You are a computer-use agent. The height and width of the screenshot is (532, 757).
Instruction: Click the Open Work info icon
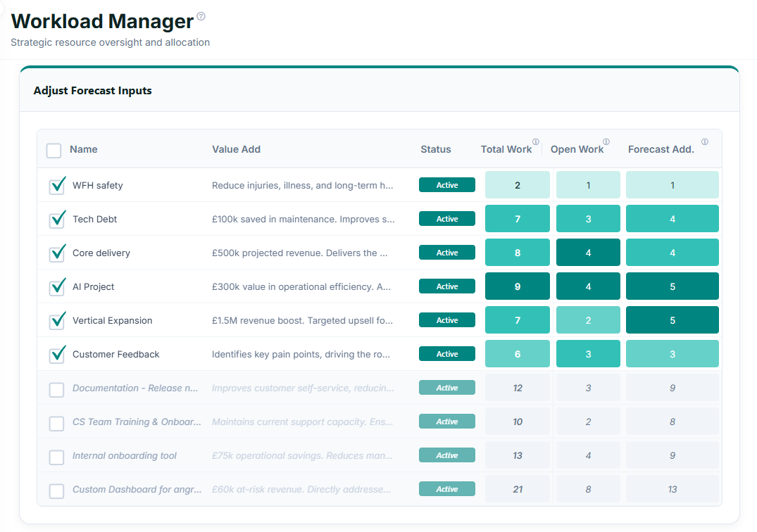(606, 142)
